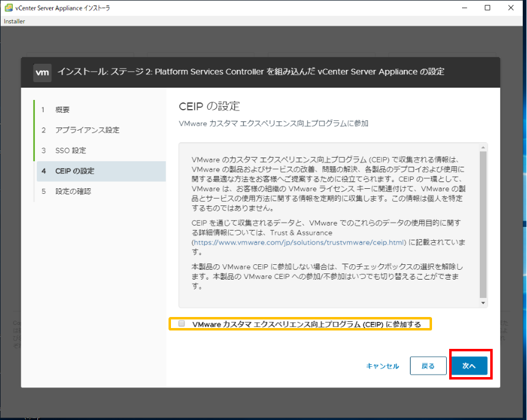
Task: Select step 4 CEIP の設定
Action: coord(101,171)
